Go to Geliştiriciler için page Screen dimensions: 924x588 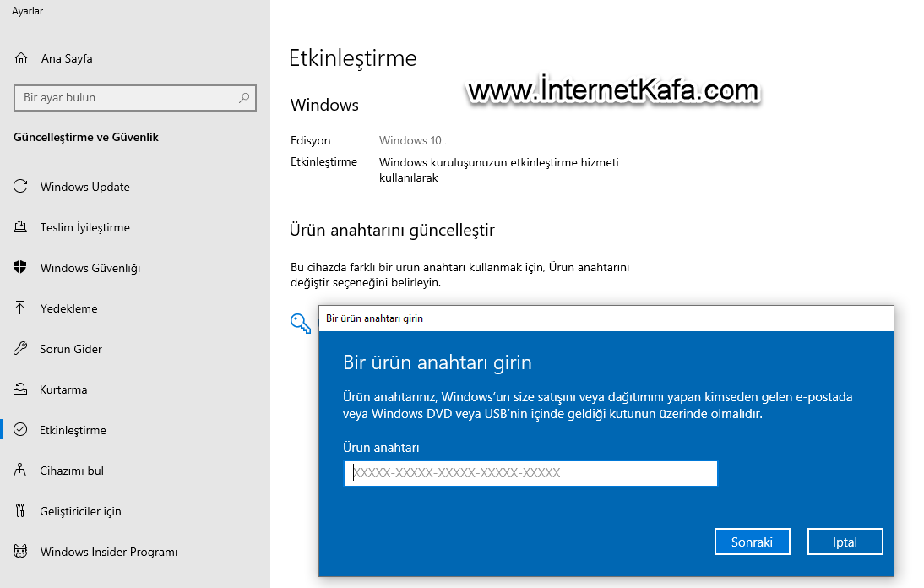tap(80, 511)
